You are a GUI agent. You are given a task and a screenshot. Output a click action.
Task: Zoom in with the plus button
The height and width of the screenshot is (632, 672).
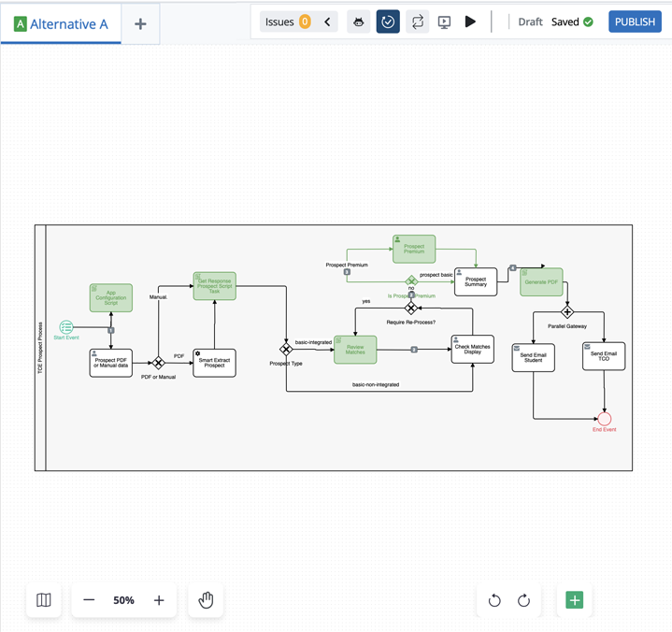pos(159,600)
